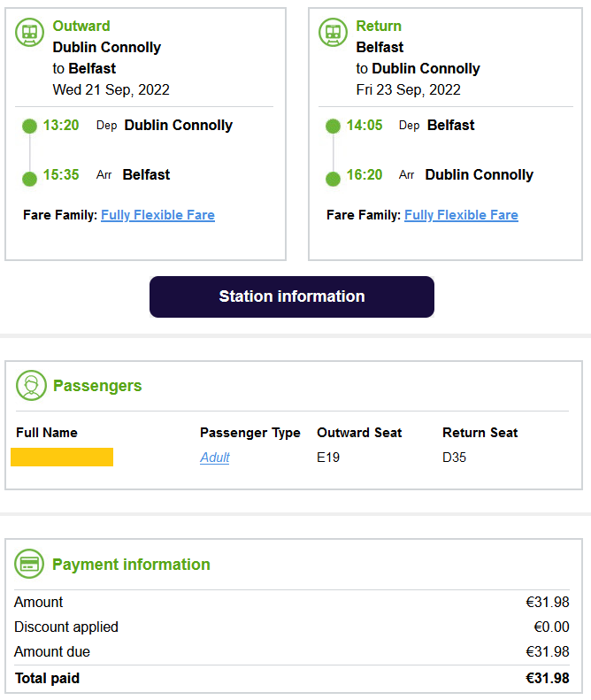Click the return 16:20 arrival dot
Viewport: 591px width, 700px height.
(333, 179)
